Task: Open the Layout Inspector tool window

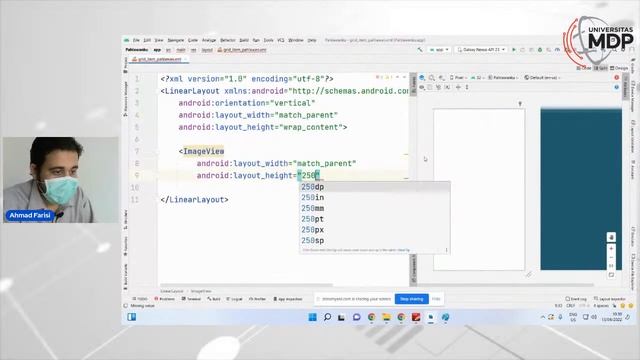Action: pos(609,299)
